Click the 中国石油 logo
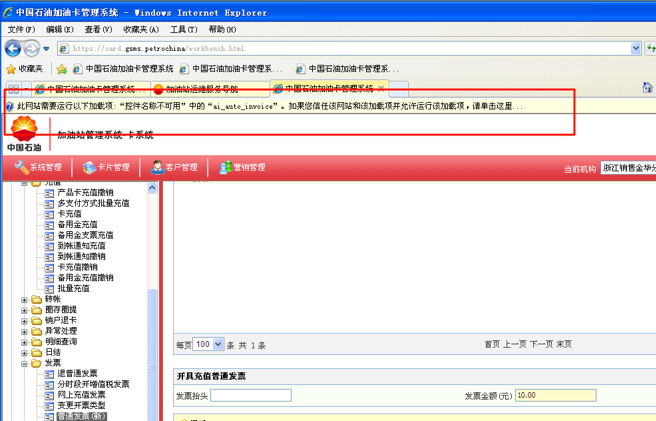Image resolution: width=656 pixels, height=421 pixels. [x=24, y=132]
